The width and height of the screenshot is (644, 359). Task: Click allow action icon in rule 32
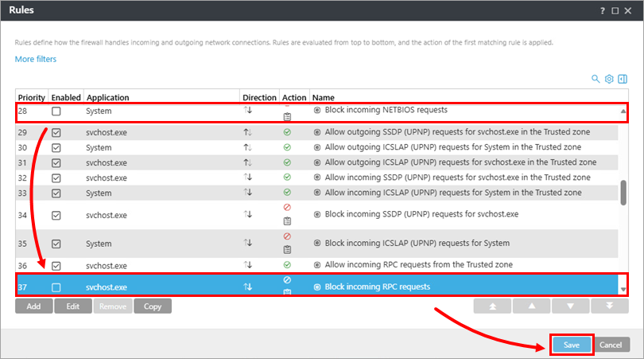pos(287,178)
